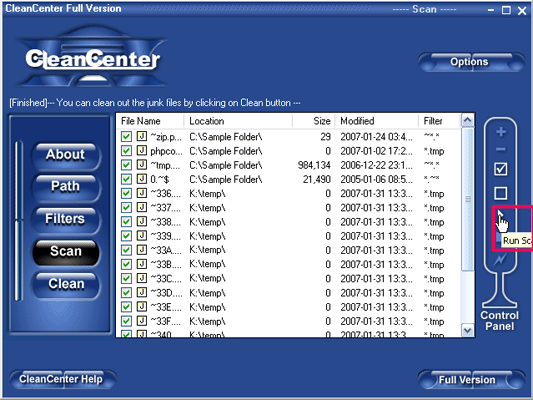Click the file icon for ~33F.... row
This screenshot has height=400, width=533.
[142, 321]
